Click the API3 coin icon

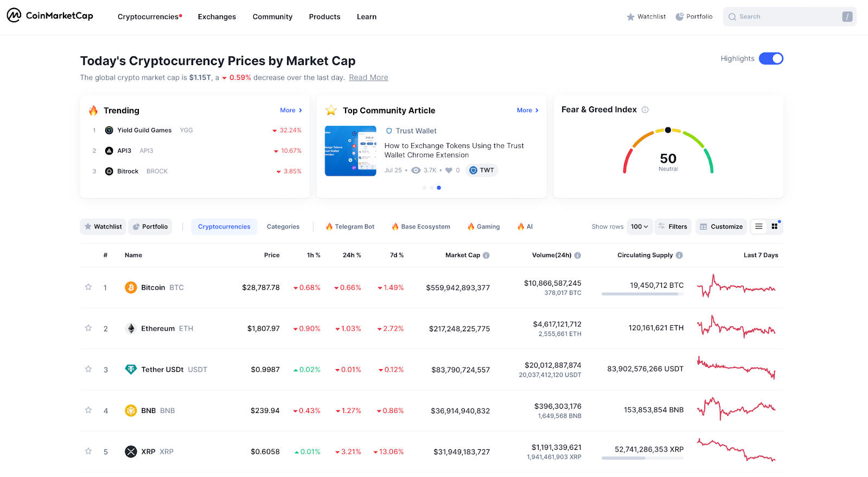109,151
